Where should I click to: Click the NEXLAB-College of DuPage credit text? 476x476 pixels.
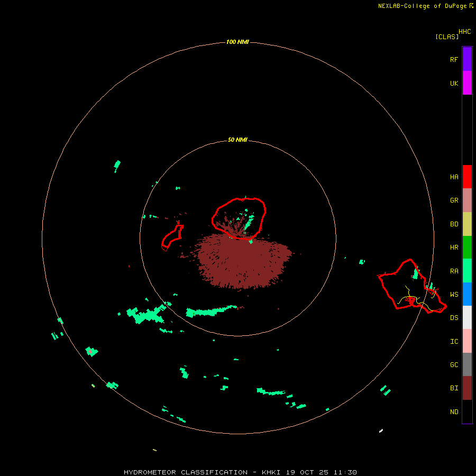(x=422, y=6)
